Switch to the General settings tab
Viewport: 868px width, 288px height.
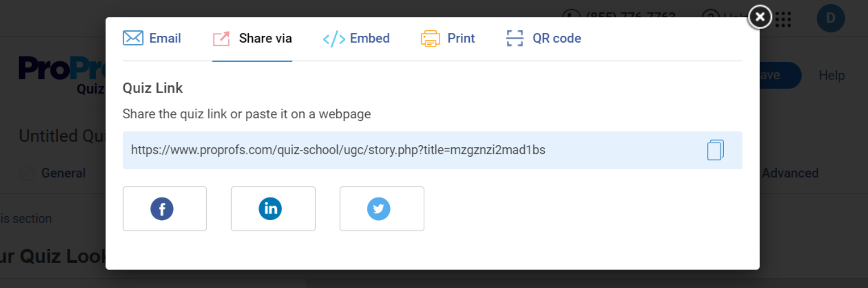point(63,173)
